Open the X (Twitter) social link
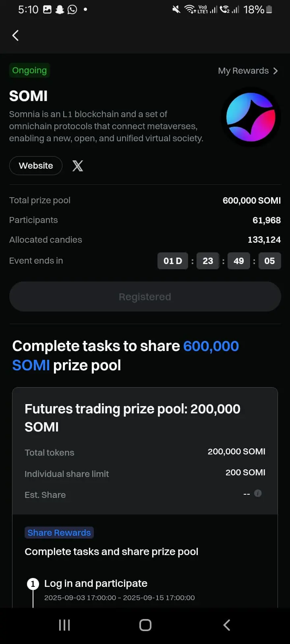The width and height of the screenshot is (290, 644). click(x=78, y=165)
